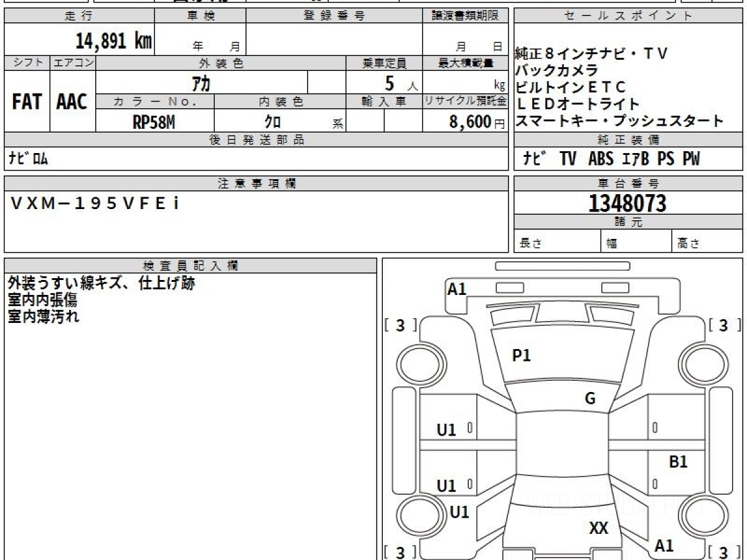Select the 内装色 header
Screen dimensions: 747x560
click(x=280, y=101)
